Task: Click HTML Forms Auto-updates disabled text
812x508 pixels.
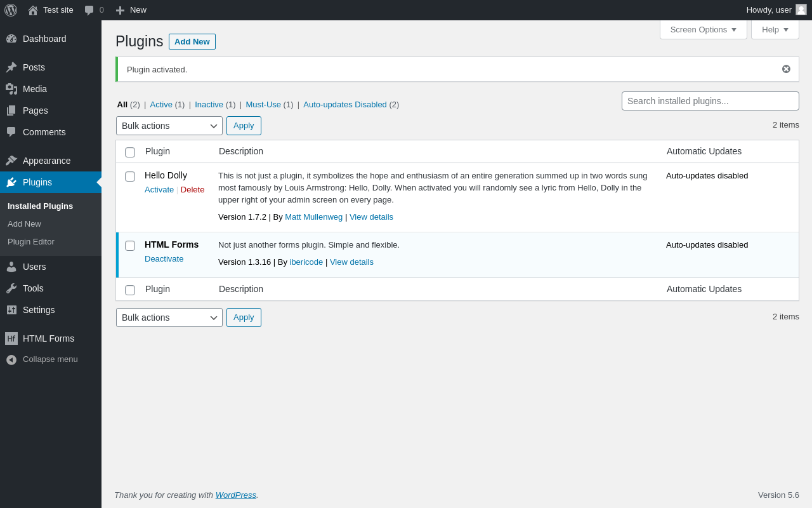Action: 707,245
